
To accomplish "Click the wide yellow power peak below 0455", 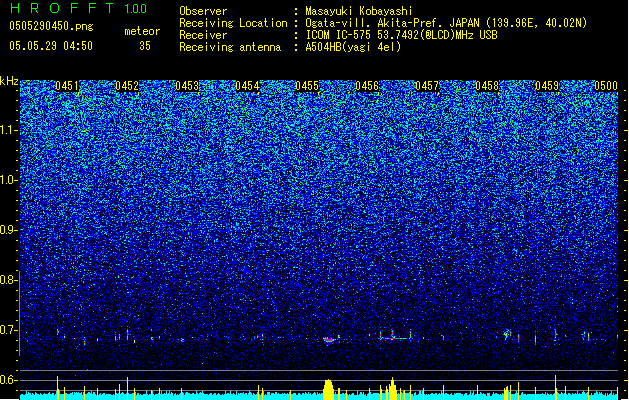I will 329,389.
